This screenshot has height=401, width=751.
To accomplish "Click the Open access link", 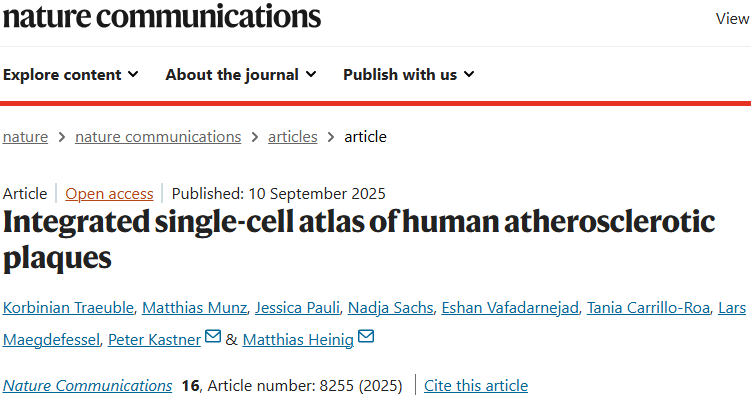I will click(x=109, y=193).
